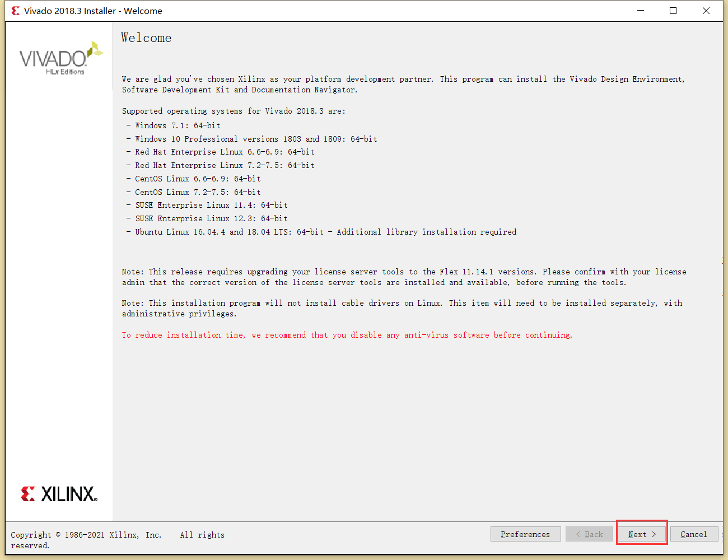Select the Windows 10 Professional versions line

click(x=252, y=139)
